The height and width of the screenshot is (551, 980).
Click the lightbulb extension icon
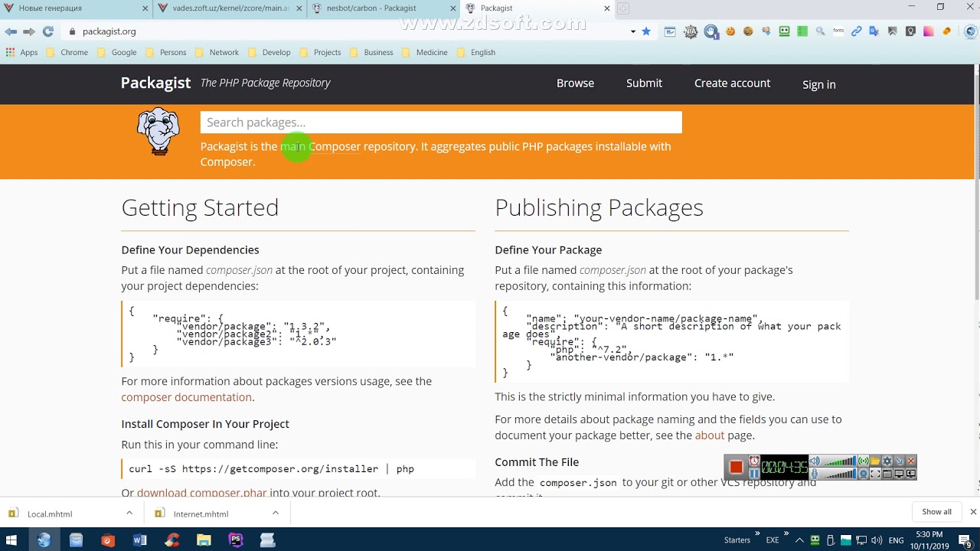pyautogui.click(x=910, y=31)
